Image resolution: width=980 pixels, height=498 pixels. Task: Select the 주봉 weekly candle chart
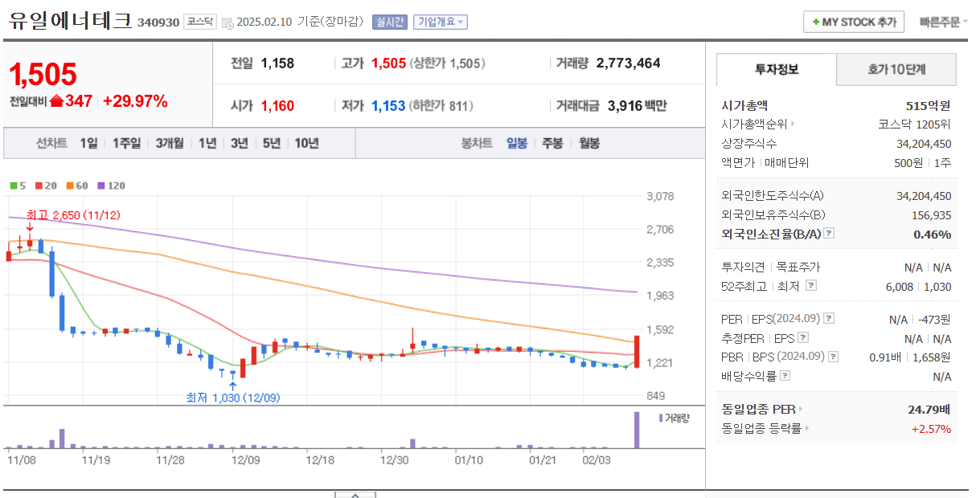click(x=552, y=144)
